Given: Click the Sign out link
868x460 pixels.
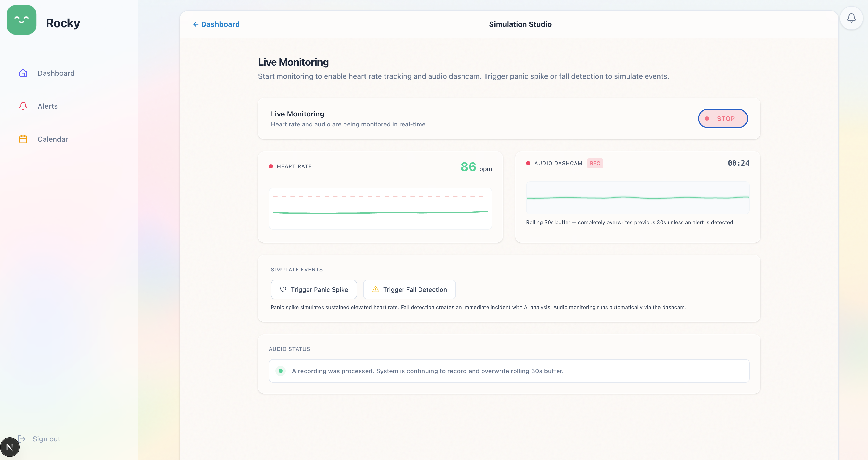Looking at the screenshot, I should (x=46, y=439).
